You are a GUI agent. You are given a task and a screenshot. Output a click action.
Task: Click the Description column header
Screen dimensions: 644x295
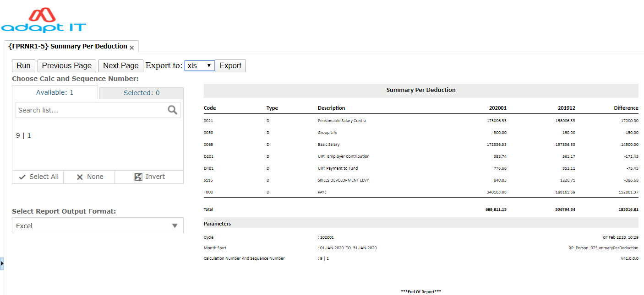click(332, 108)
